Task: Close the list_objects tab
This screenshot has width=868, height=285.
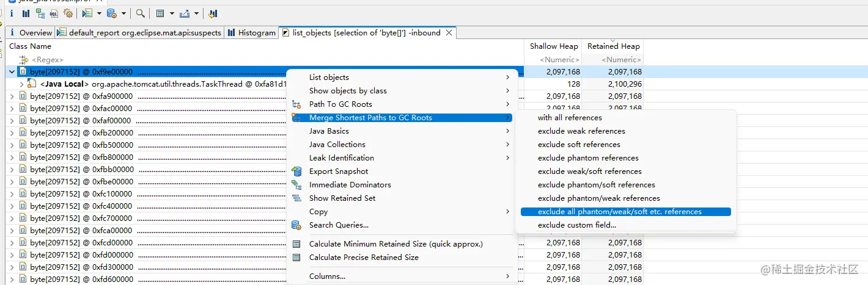Action: pyautogui.click(x=449, y=33)
